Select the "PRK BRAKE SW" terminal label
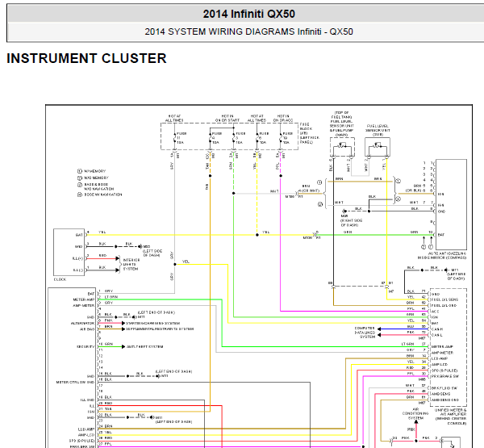Screen dimensions: 484x448 445,376
